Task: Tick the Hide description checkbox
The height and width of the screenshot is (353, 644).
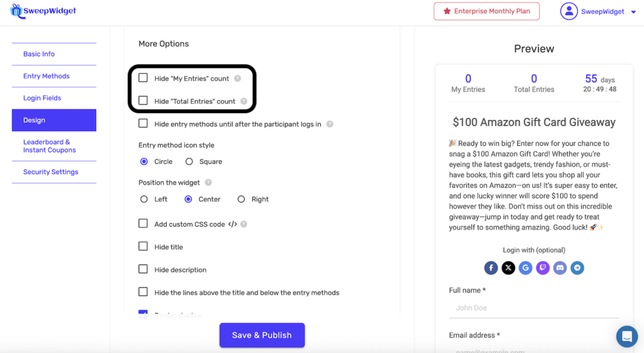Action: tap(143, 269)
